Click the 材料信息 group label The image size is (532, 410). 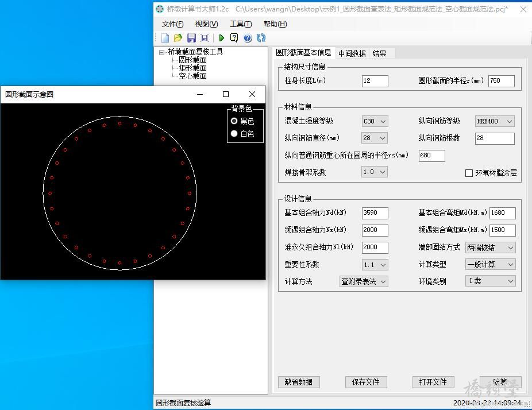tap(298, 107)
